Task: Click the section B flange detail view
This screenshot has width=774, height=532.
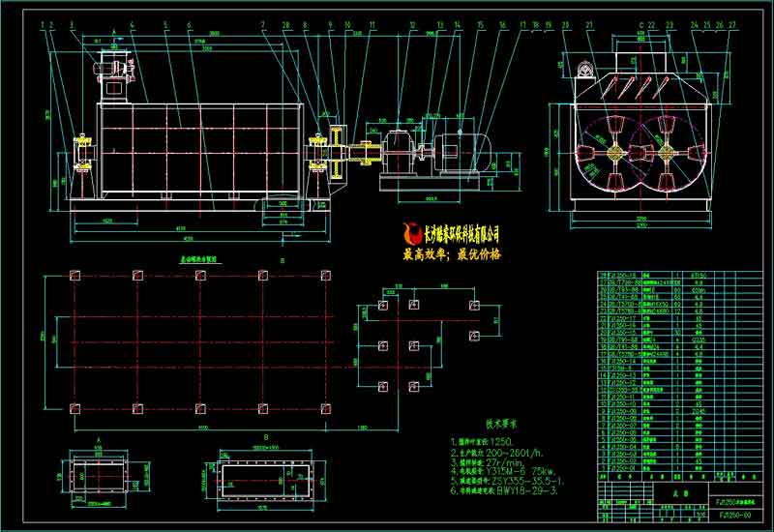Action: click(x=262, y=480)
